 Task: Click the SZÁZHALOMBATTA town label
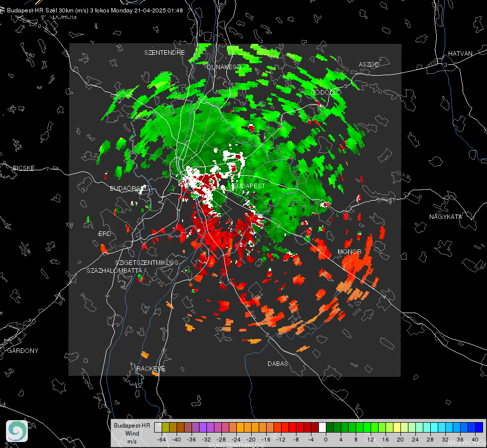coord(114,270)
